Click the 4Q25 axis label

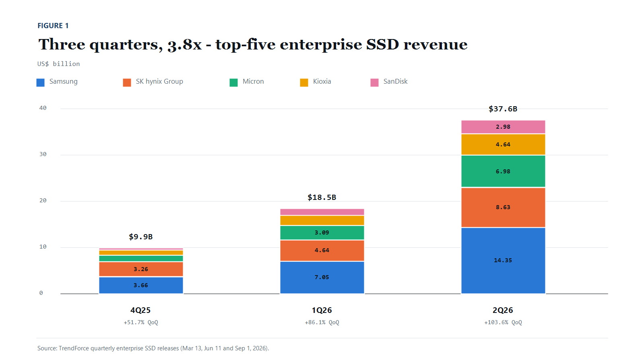click(x=140, y=310)
